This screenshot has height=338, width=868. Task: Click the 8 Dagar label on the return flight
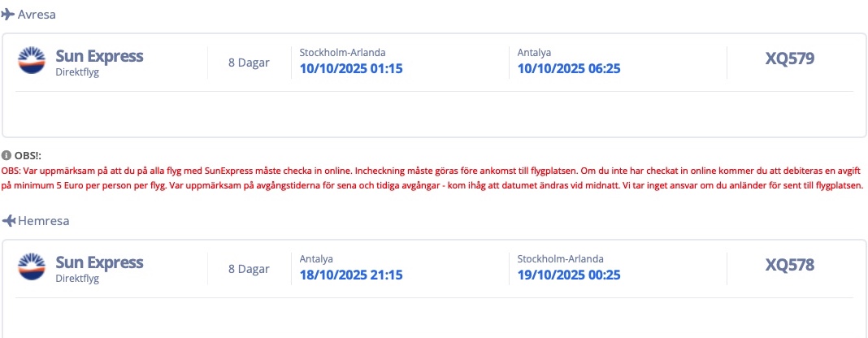click(249, 269)
